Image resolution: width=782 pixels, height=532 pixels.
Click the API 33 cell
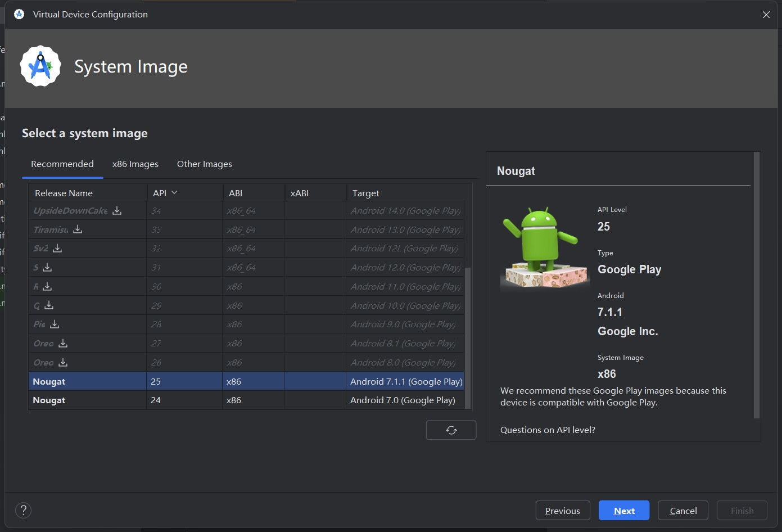coord(184,229)
